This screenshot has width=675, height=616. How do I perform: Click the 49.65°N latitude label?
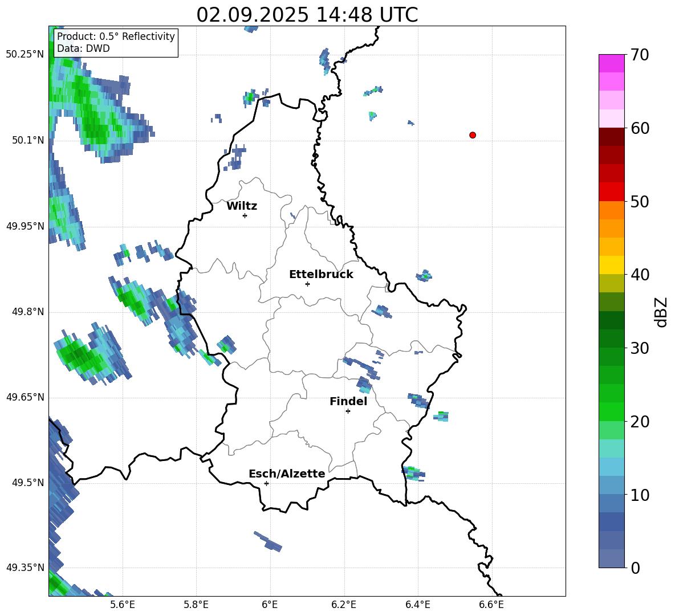coord(25,397)
